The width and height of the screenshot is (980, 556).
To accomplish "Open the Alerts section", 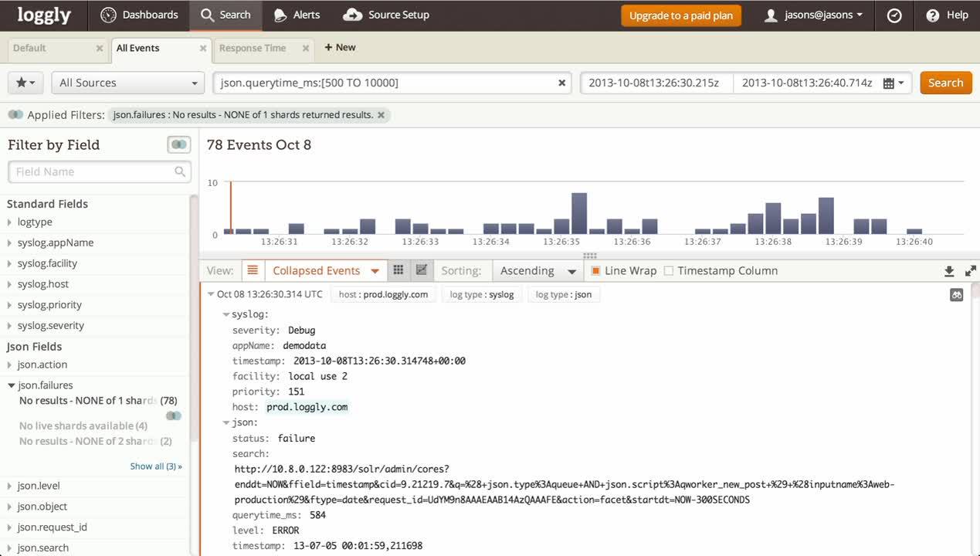I will [x=297, y=15].
